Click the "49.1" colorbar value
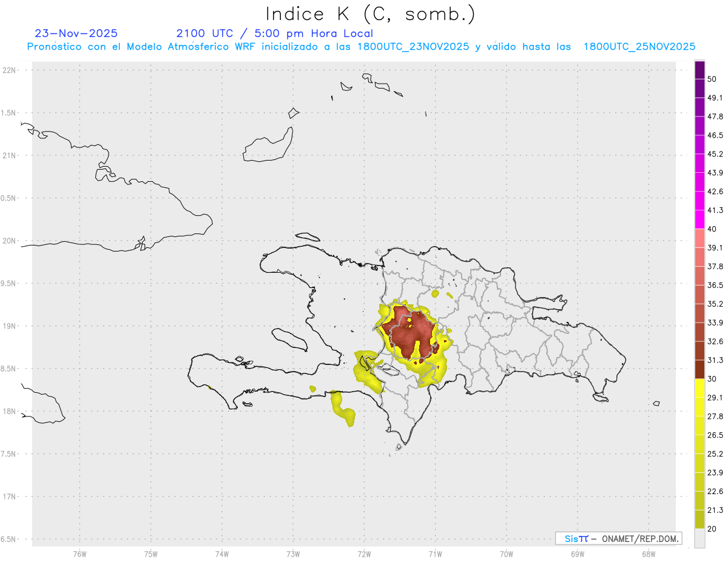Viewport: 728px width, 562px height. (x=715, y=98)
